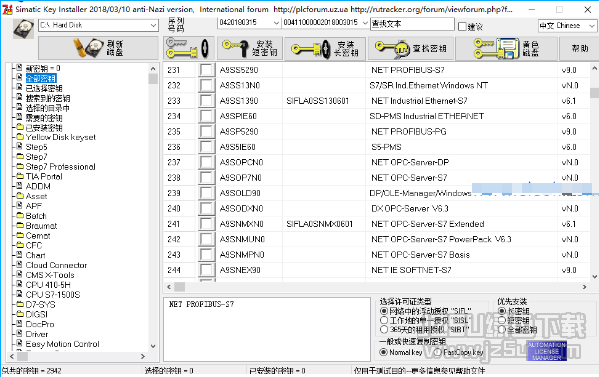This screenshot has height=377, width=599.
Task: Open the Braumat folder in tree
Action: [41, 226]
